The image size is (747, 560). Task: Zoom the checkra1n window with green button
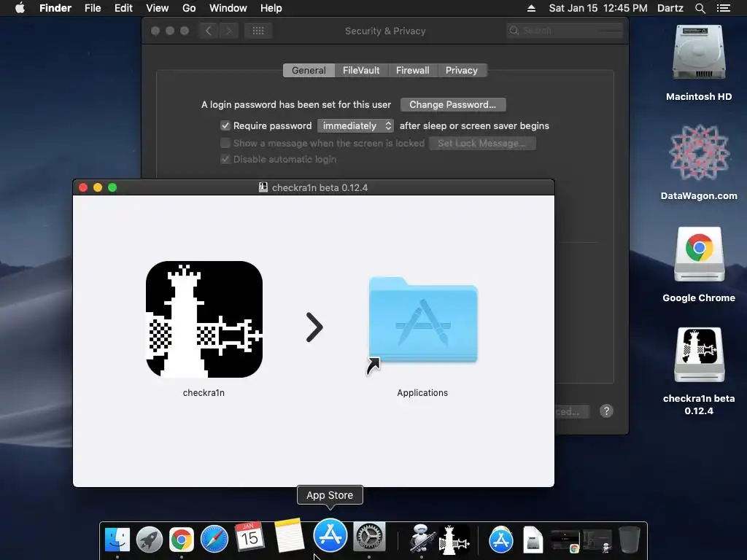112,187
